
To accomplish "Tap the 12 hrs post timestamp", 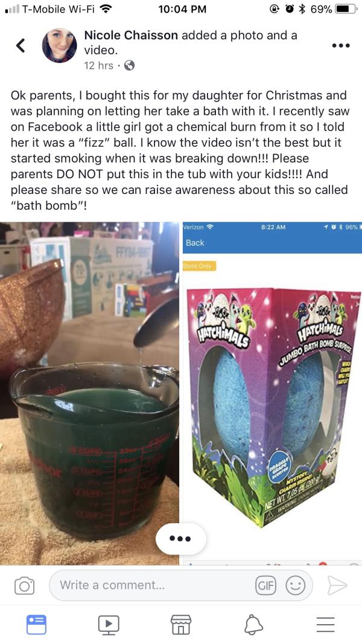I will pyautogui.click(x=98, y=65).
